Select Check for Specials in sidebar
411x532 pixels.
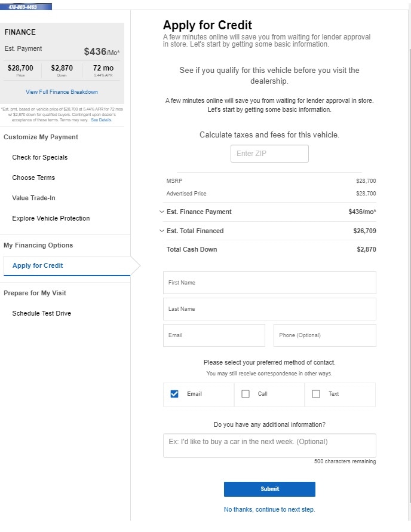pos(40,157)
